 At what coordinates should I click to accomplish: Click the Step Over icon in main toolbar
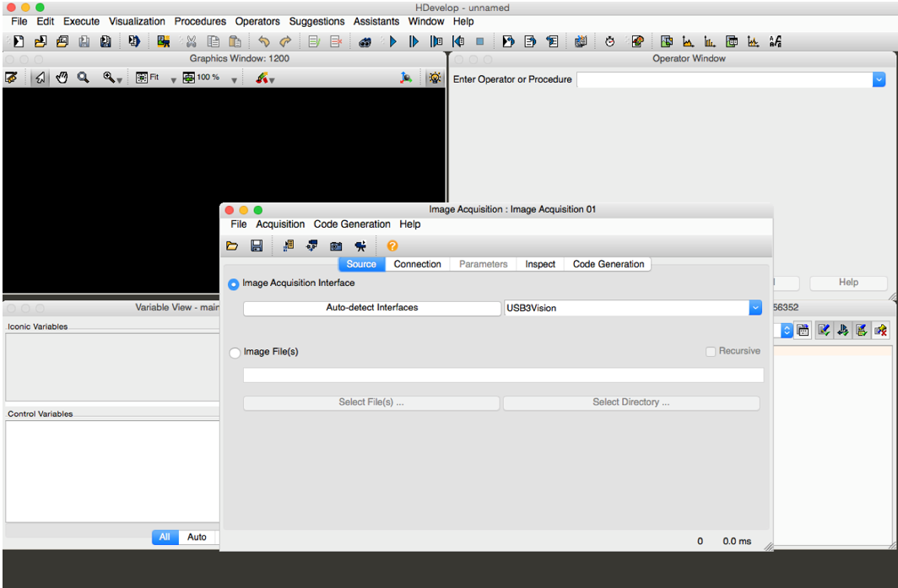[414, 41]
